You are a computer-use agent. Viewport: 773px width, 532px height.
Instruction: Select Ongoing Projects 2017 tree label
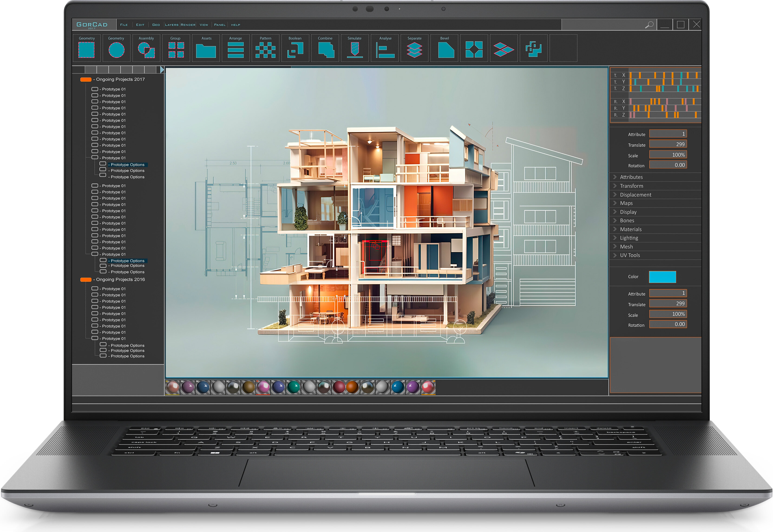tap(120, 79)
